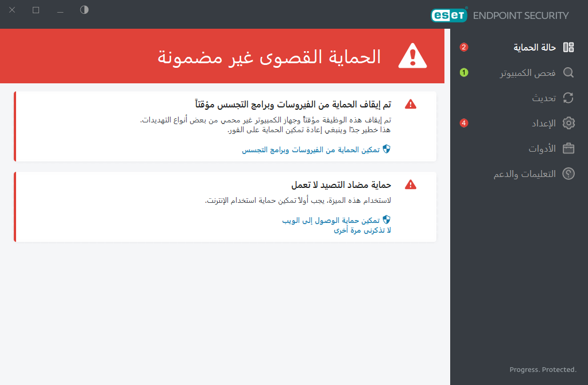Open حالة الحماية using its dashboard grid icon
Viewport: 588px width, 385px height.
568,47
